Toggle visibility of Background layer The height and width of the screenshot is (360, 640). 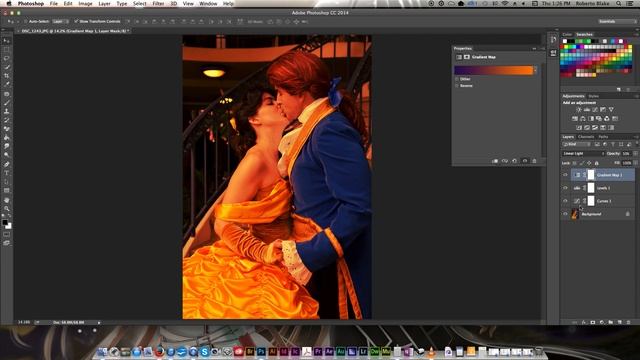[565, 214]
